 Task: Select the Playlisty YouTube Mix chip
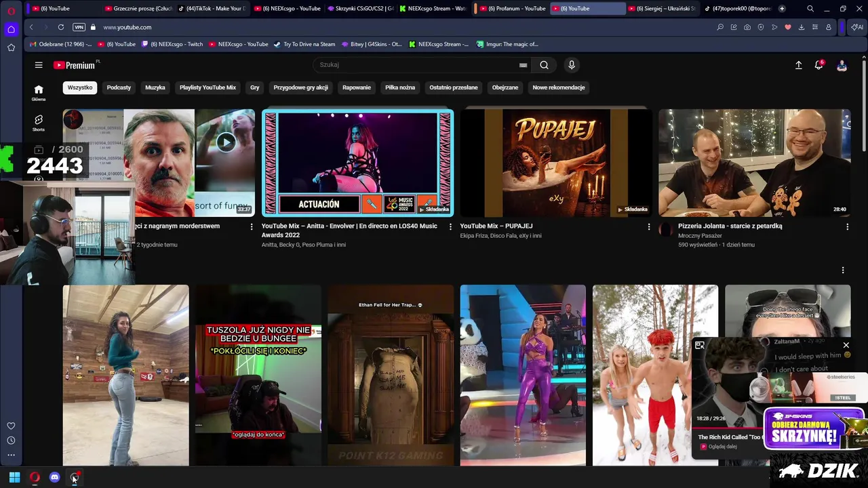pyautogui.click(x=208, y=87)
